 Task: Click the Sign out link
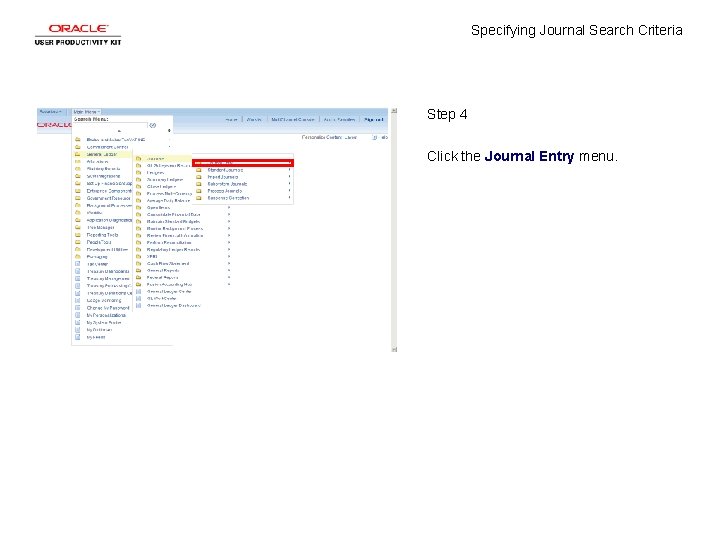[373, 119]
